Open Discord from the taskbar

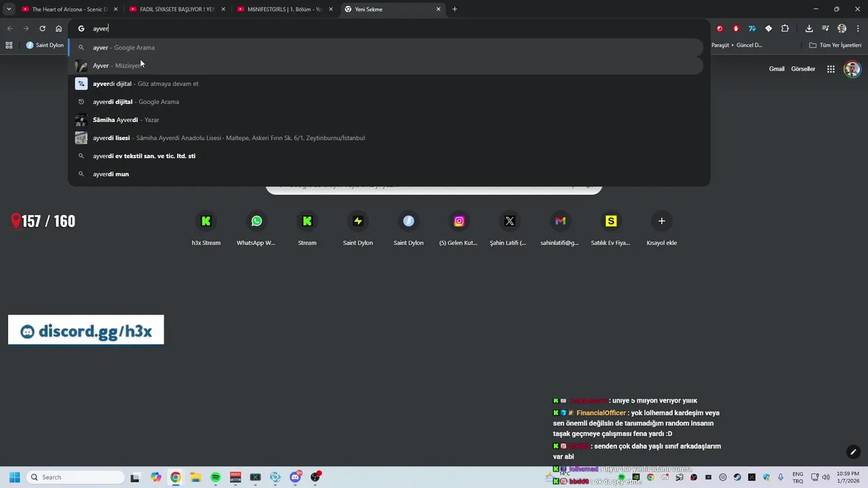click(x=296, y=477)
